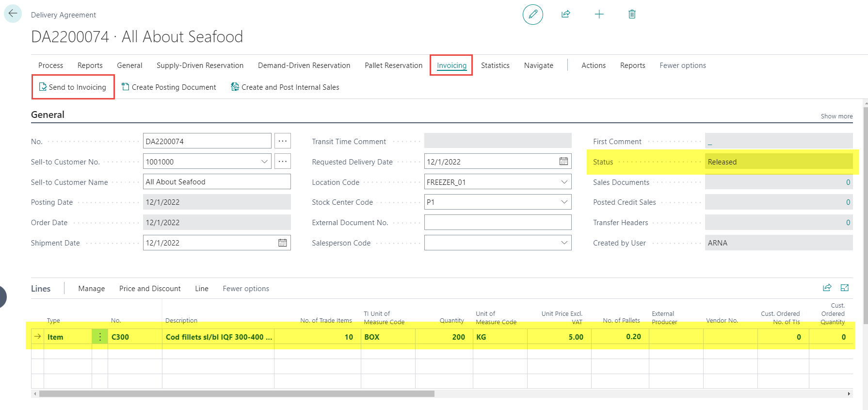
Task: Open the Pallet Reservation menu
Action: coord(393,66)
